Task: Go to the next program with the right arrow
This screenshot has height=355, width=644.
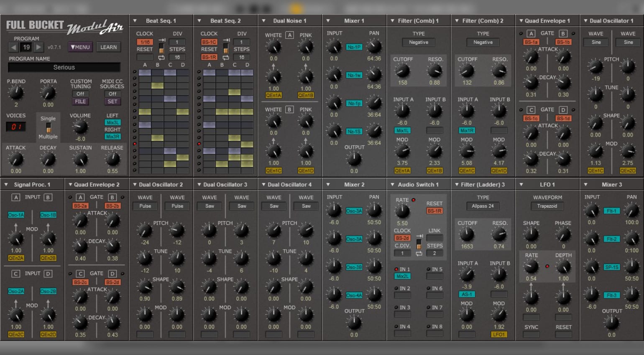Action: (38, 47)
